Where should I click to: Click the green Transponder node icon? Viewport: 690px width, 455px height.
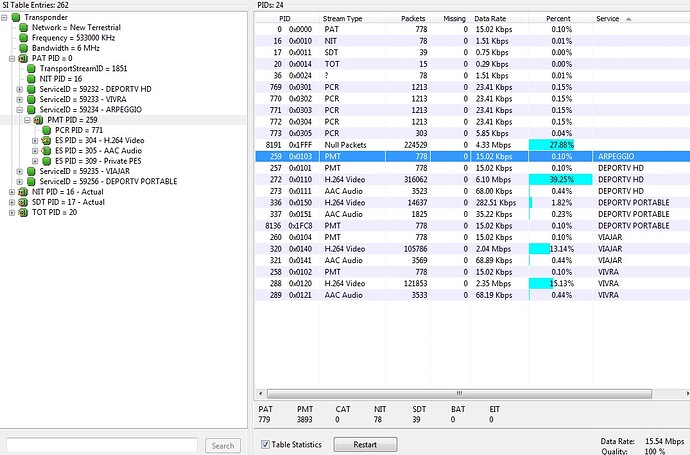[16, 18]
